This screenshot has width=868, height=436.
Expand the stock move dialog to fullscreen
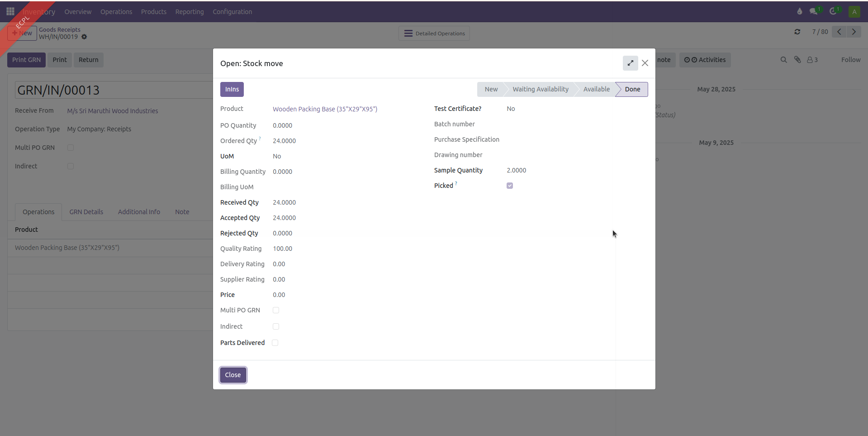(630, 63)
